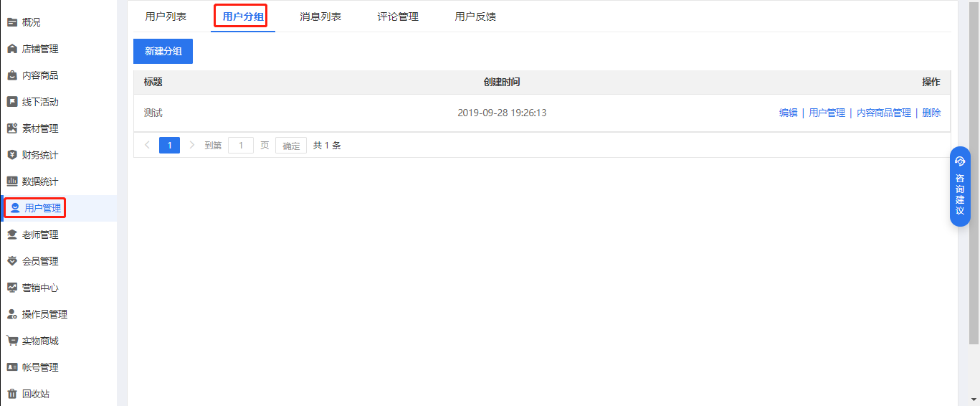Screen dimensions: 980x406
Task: Select page 1 in pagination
Action: pos(169,145)
